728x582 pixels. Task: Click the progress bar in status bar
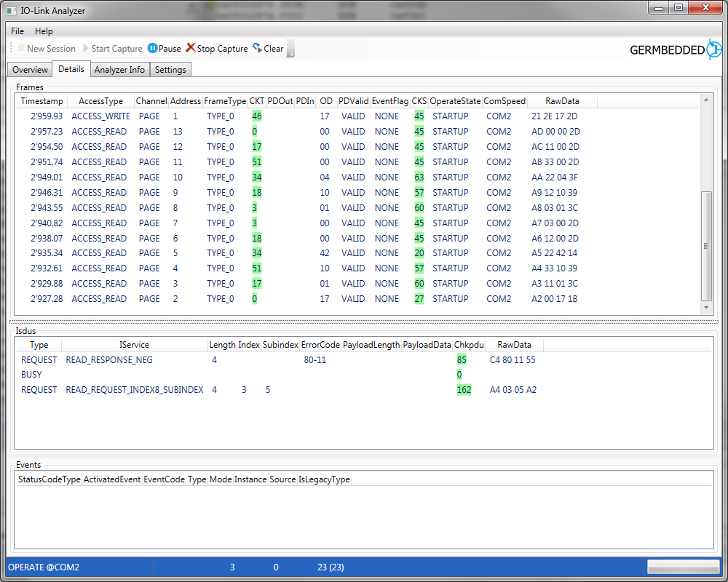[683, 567]
